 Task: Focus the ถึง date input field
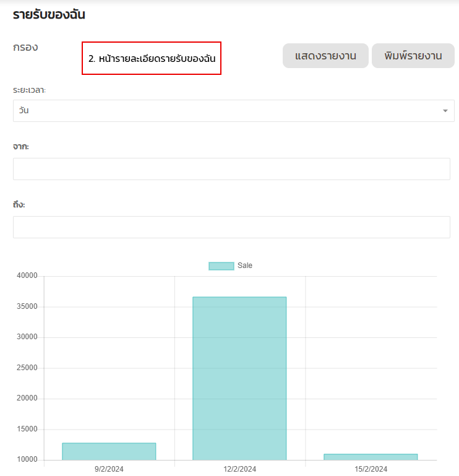pos(231,227)
